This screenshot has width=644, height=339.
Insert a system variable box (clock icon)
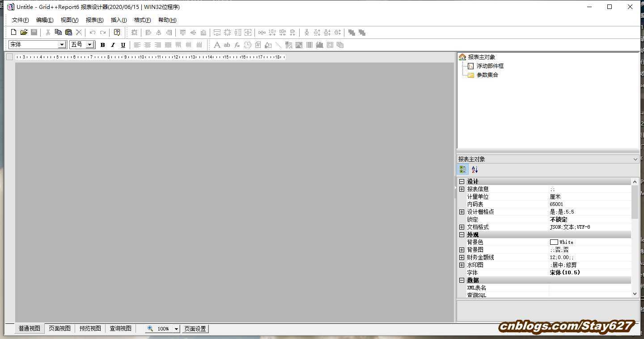point(247,45)
